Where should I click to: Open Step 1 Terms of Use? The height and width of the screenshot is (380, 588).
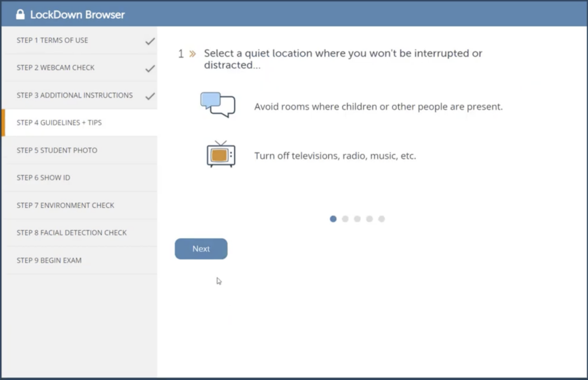[79, 40]
